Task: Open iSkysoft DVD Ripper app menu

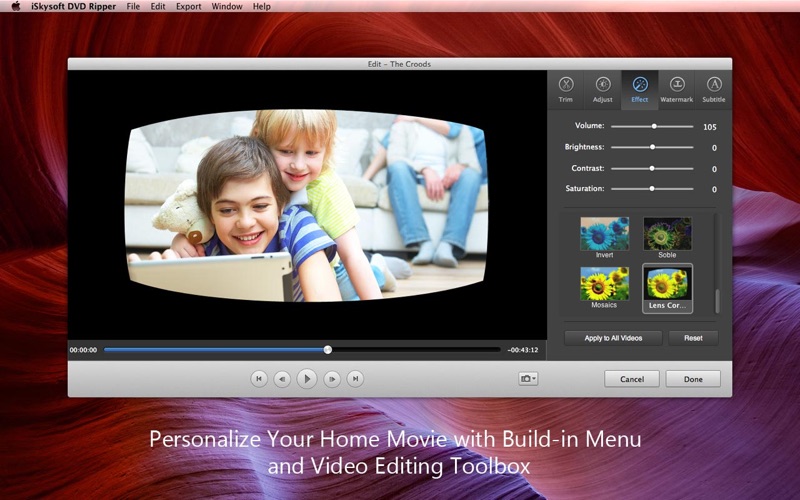Action: (x=73, y=6)
